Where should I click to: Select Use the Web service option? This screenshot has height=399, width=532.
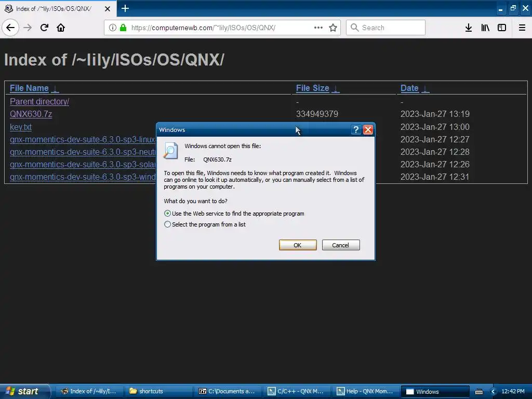pos(234,214)
